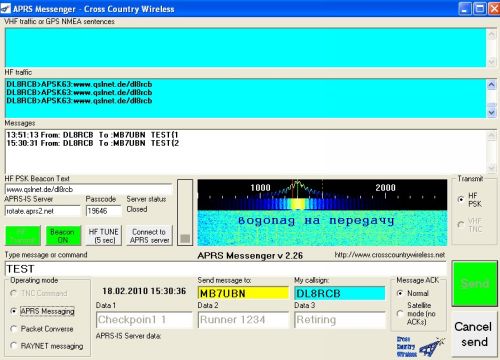The image size is (500, 360).
Task: Click the APRS Messenger title bar icon
Action: coord(6,9)
